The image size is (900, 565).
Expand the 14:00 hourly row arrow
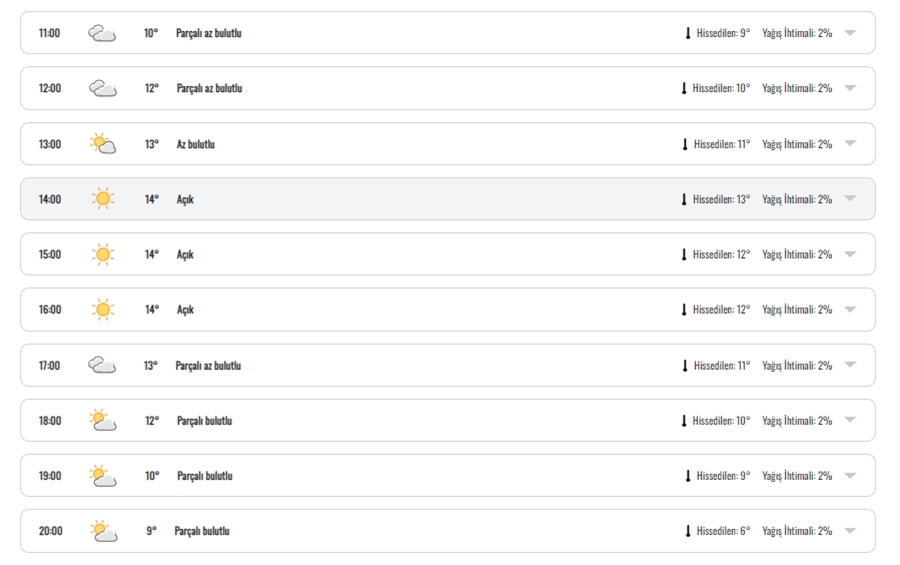point(850,199)
